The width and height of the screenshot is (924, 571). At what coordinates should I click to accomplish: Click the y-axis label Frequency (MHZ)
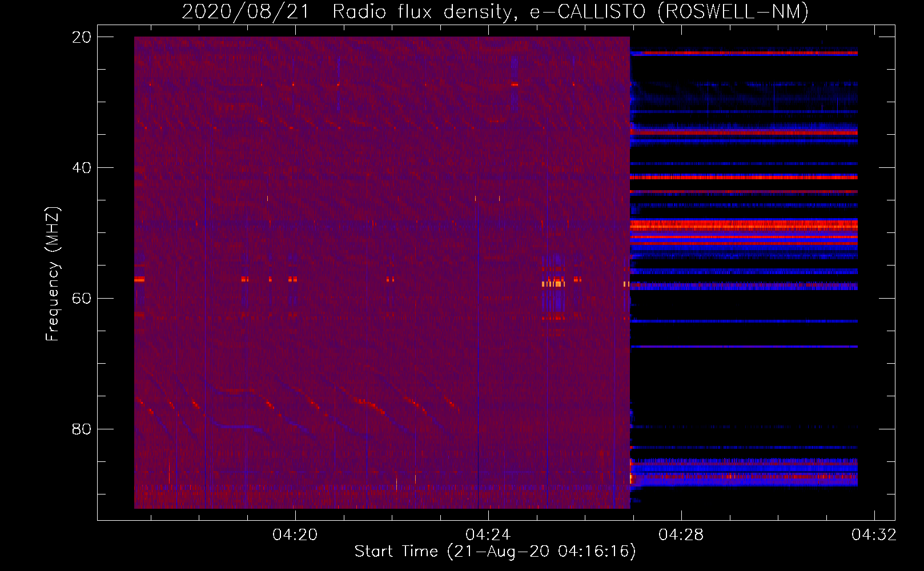pyautogui.click(x=53, y=274)
